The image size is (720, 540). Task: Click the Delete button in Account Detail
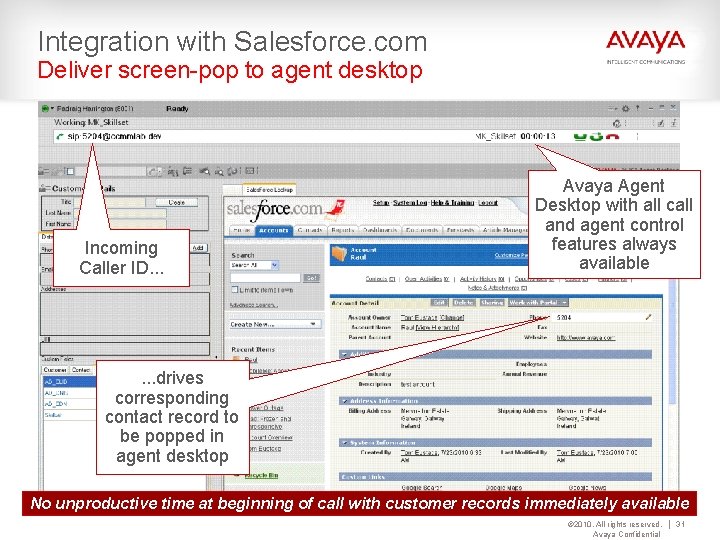point(463,303)
